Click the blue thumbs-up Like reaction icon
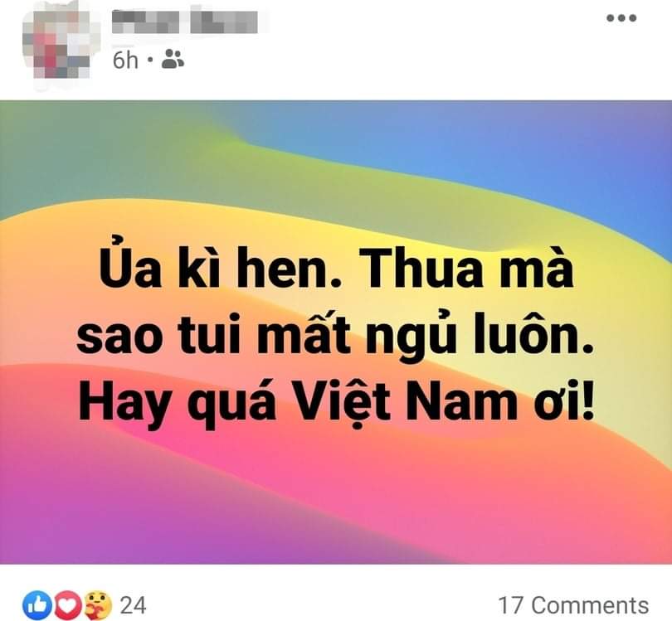 tap(37, 605)
